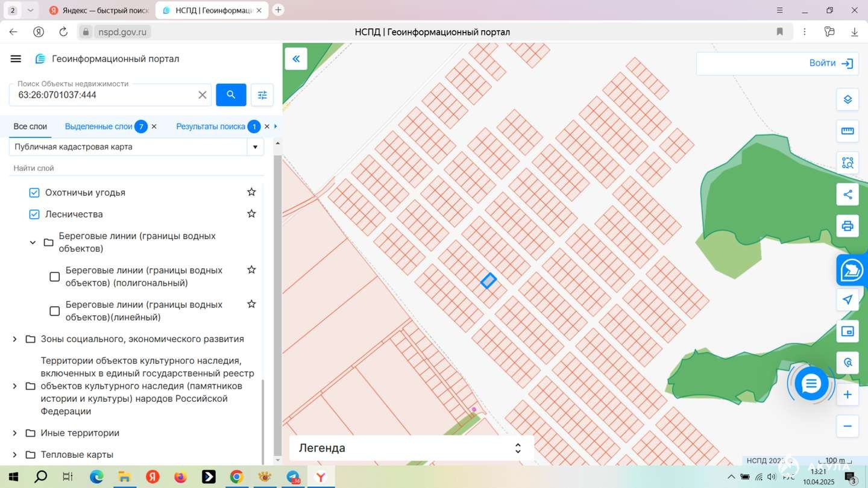This screenshot has height=488, width=868.
Task: Open browser downloads
Action: click(855, 32)
